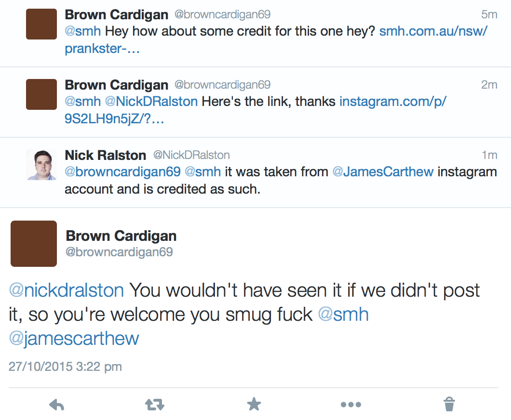Click the @jamescarthew mention in the main tweet
Screen dimensions: 511x420
pyautogui.click(x=74, y=339)
